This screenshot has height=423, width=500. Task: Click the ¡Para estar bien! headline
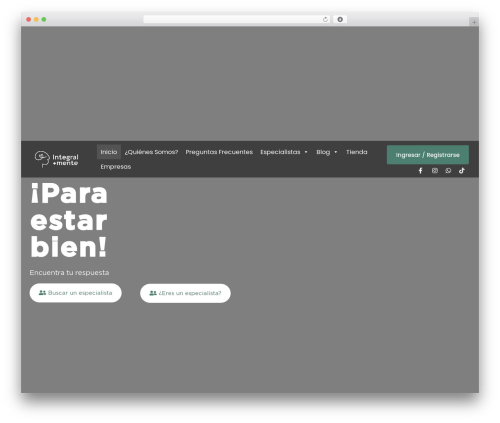[69, 220]
